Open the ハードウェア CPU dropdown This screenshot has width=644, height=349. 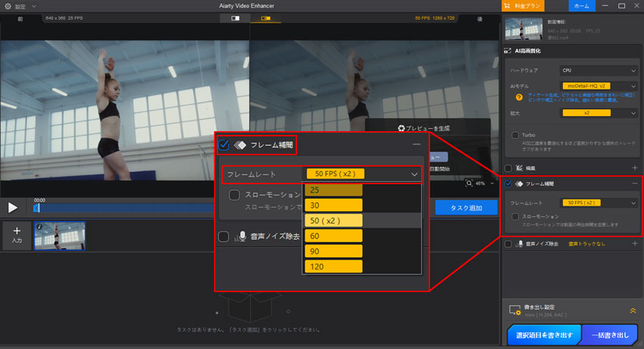coord(599,71)
